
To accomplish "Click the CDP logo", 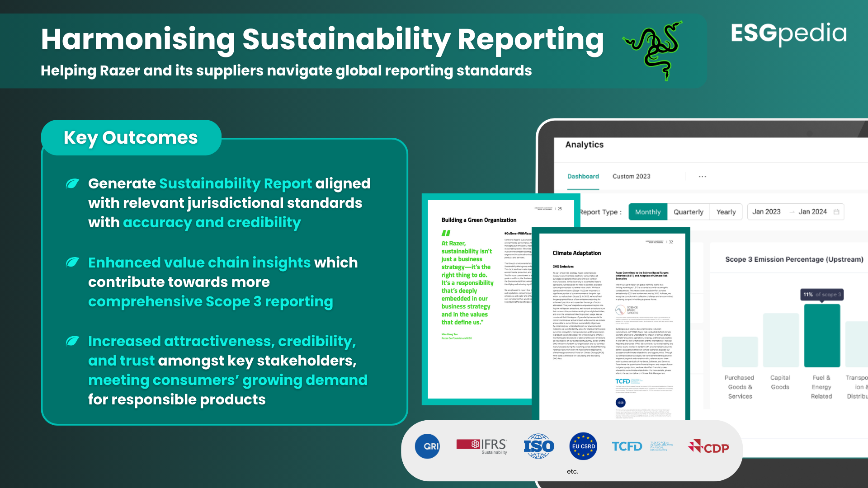I will pos(708,447).
